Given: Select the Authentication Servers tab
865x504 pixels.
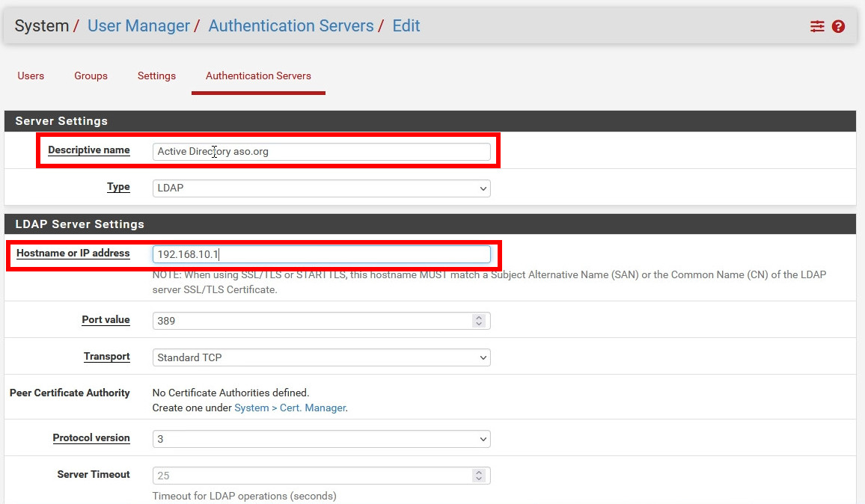Looking at the screenshot, I should pos(258,76).
